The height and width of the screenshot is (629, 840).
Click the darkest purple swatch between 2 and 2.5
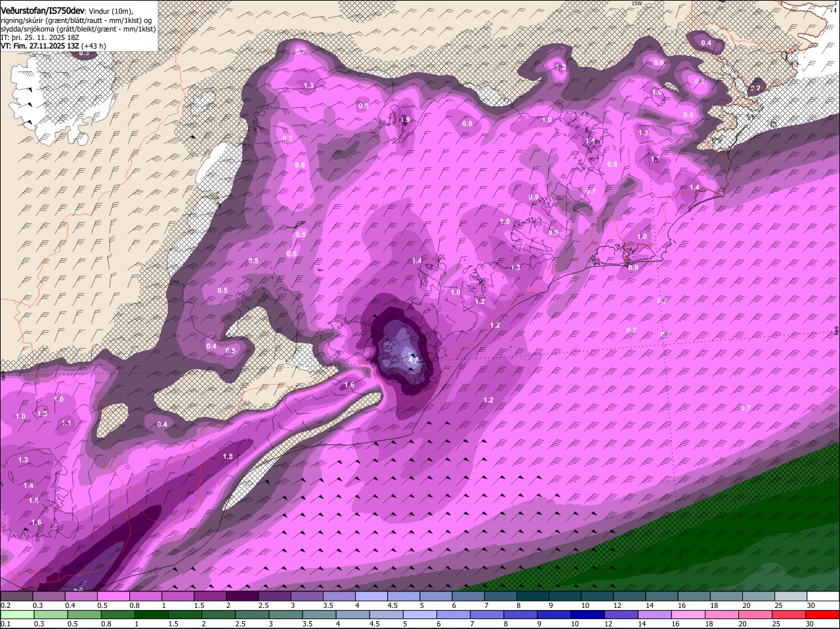[243, 596]
